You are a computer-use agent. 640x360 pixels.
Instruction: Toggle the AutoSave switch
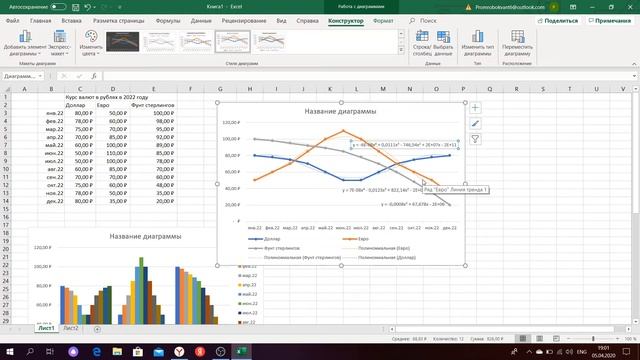[58, 7]
